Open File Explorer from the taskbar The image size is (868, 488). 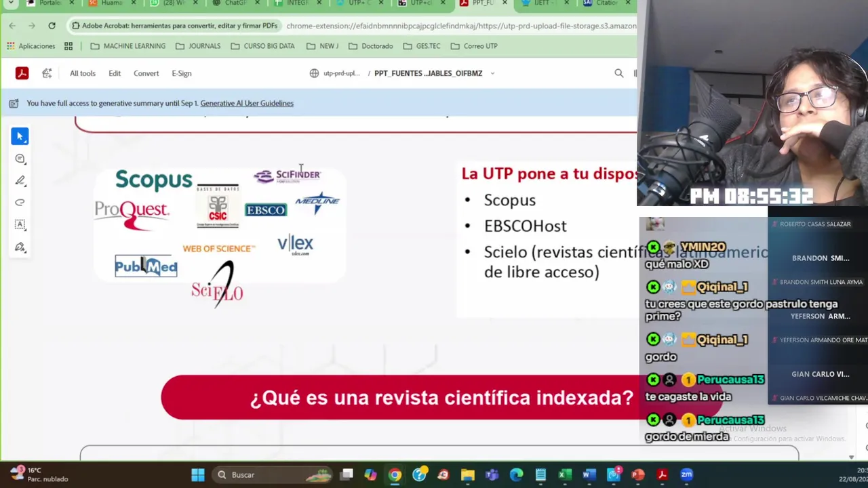click(468, 475)
